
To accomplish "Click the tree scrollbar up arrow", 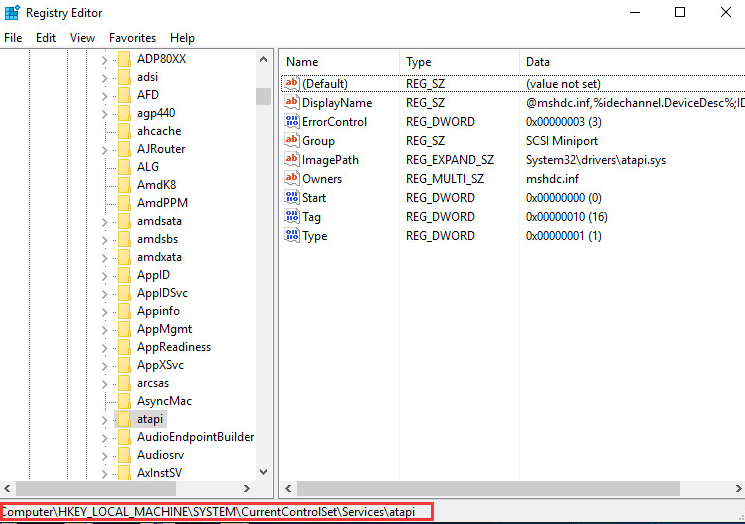I will point(263,59).
